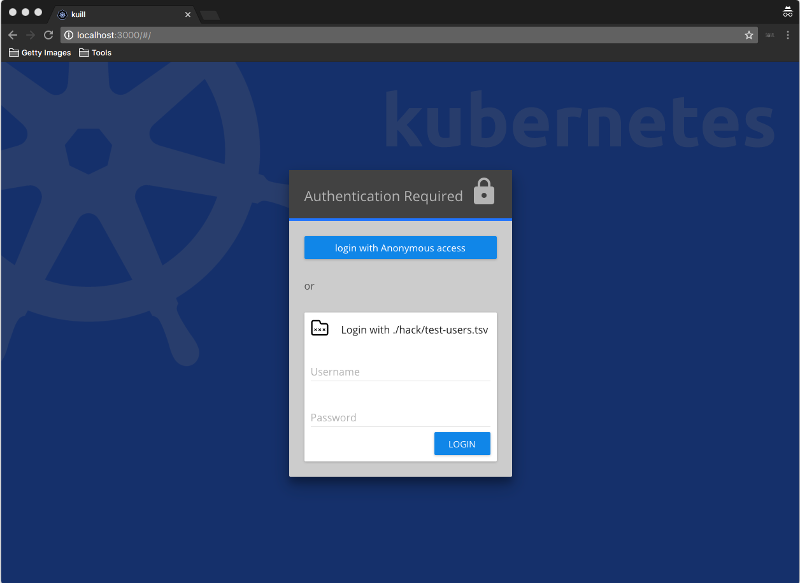Bookmark page with the star icon
This screenshot has width=800, height=583.
[748, 35]
